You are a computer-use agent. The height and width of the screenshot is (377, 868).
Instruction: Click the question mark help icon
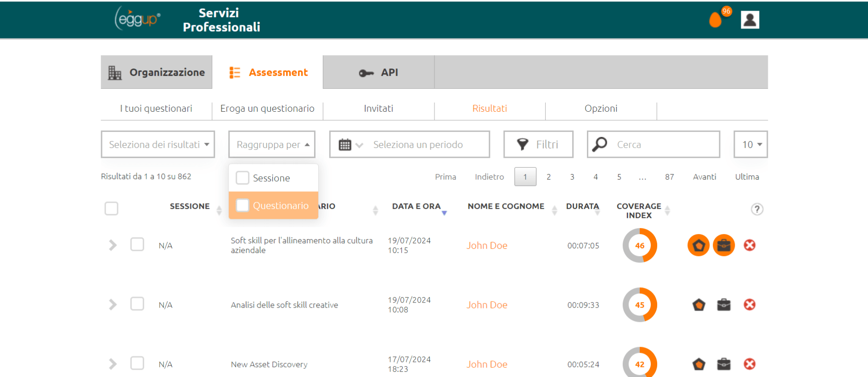click(x=757, y=209)
